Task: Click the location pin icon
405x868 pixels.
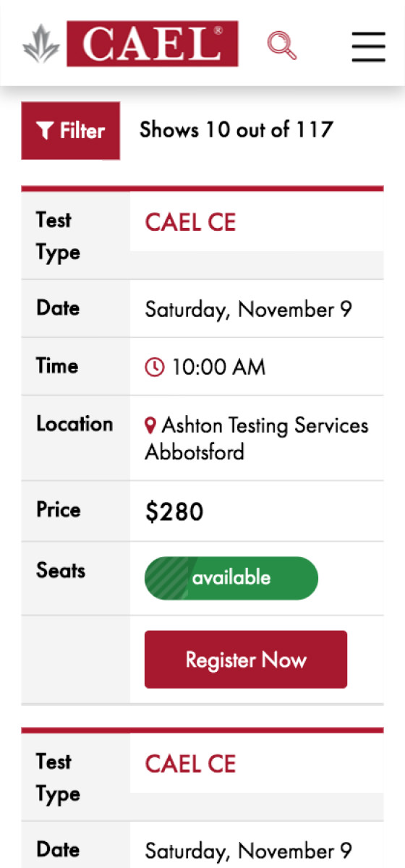Action: click(150, 425)
